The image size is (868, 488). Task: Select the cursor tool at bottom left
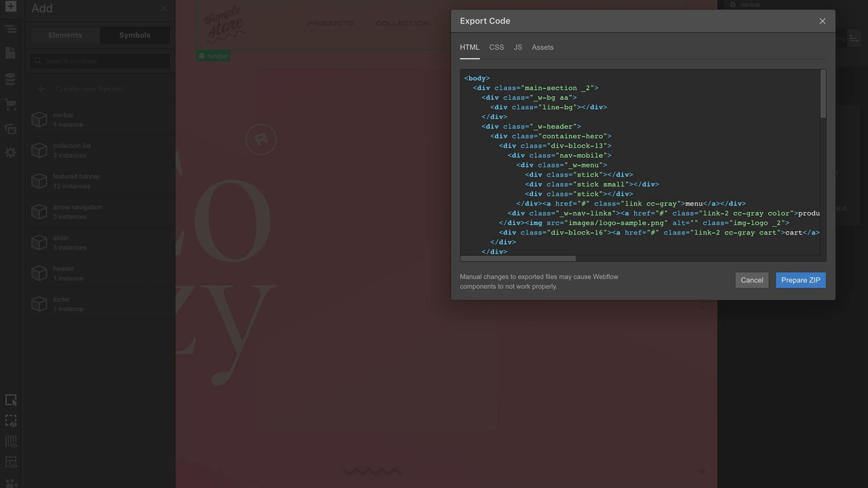coord(11,400)
